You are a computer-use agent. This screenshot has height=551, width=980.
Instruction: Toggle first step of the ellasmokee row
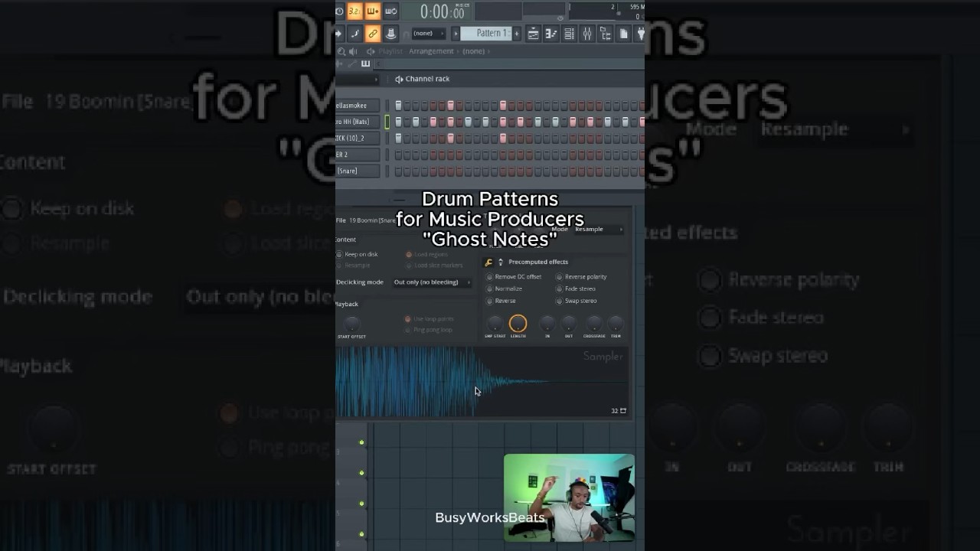click(x=398, y=106)
